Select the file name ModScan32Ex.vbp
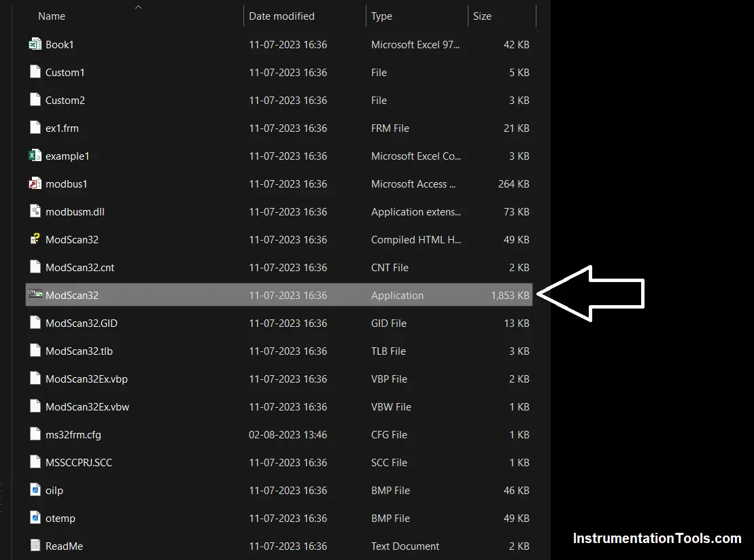 pyautogui.click(x=86, y=379)
